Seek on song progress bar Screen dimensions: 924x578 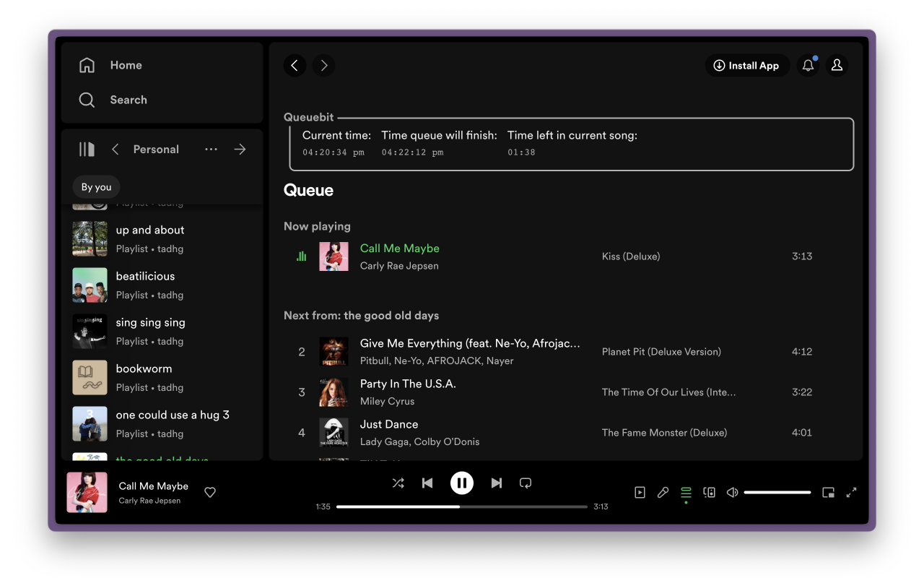pos(462,506)
